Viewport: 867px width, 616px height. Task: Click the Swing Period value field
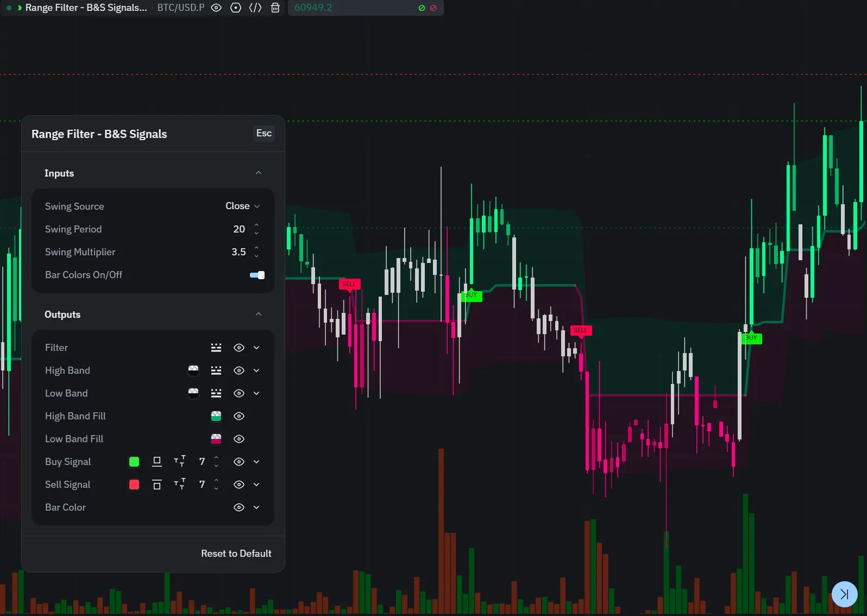point(239,229)
